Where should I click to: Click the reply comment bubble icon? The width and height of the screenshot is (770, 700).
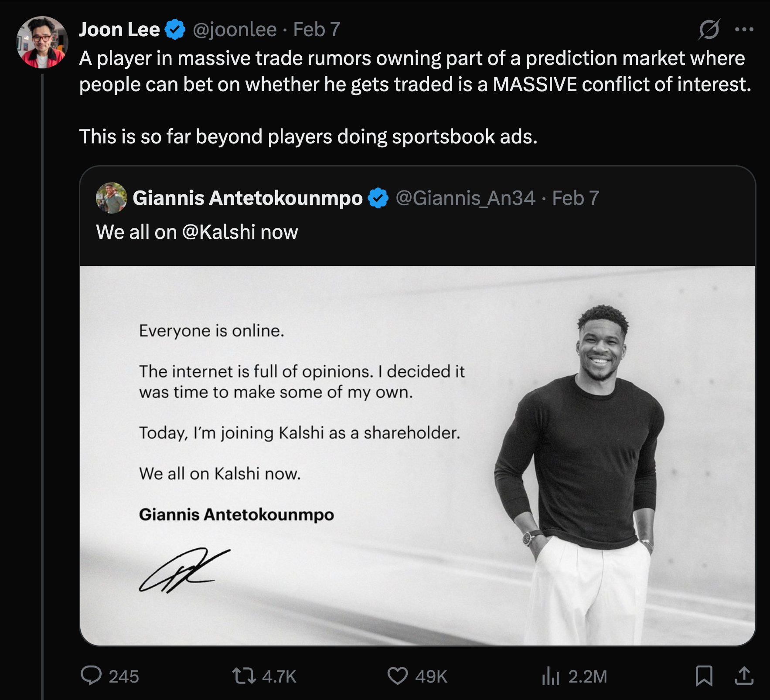[x=91, y=676]
